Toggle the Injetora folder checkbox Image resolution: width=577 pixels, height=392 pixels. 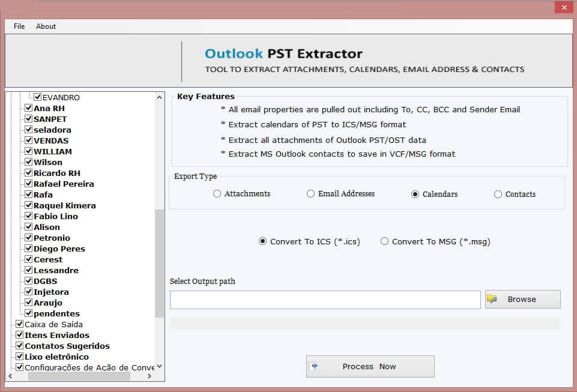coord(29,292)
